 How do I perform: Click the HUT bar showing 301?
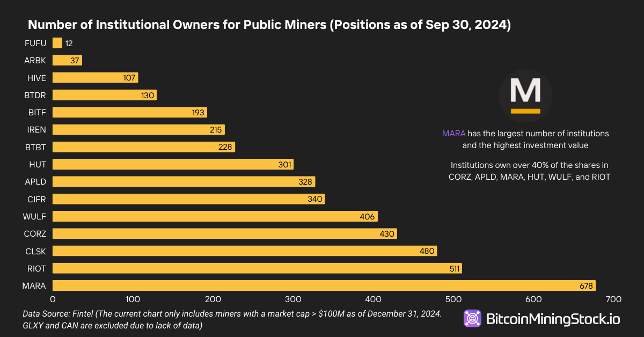pyautogui.click(x=173, y=164)
